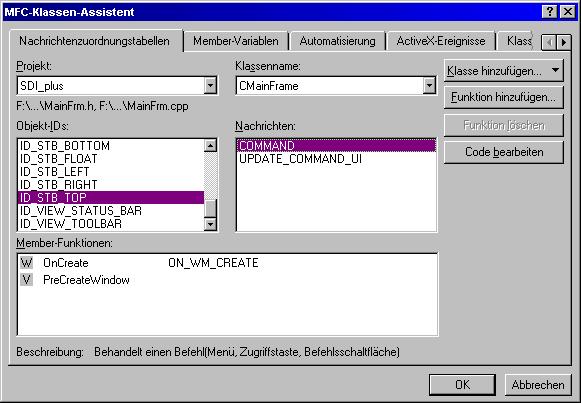The image size is (581, 403).
Task: Confirm the dialog with OK
Action: [x=462, y=384]
